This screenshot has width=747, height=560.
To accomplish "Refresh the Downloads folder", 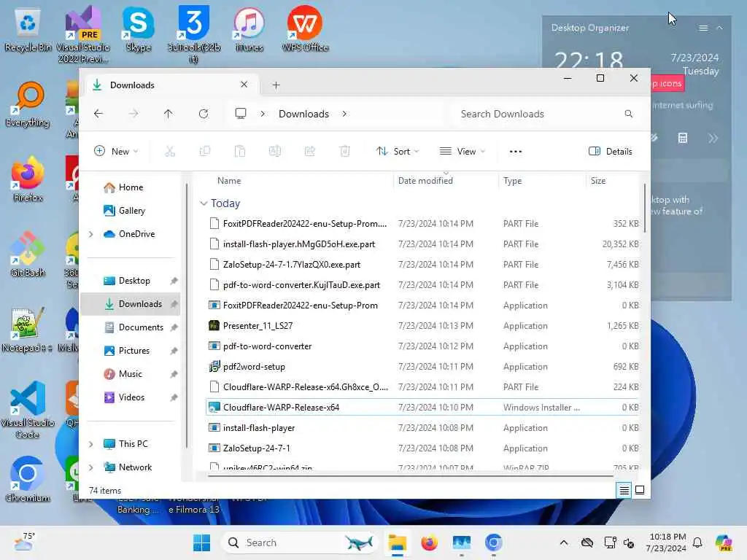I will [204, 114].
